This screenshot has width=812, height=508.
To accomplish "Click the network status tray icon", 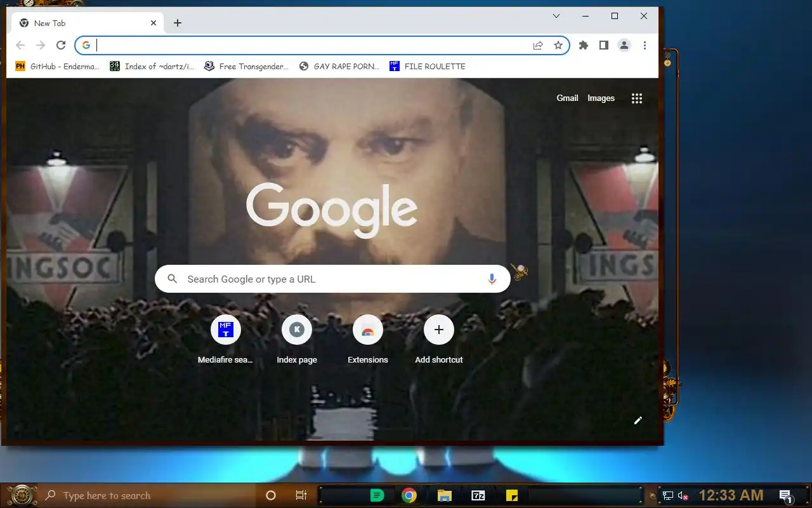I will pyautogui.click(x=668, y=495).
